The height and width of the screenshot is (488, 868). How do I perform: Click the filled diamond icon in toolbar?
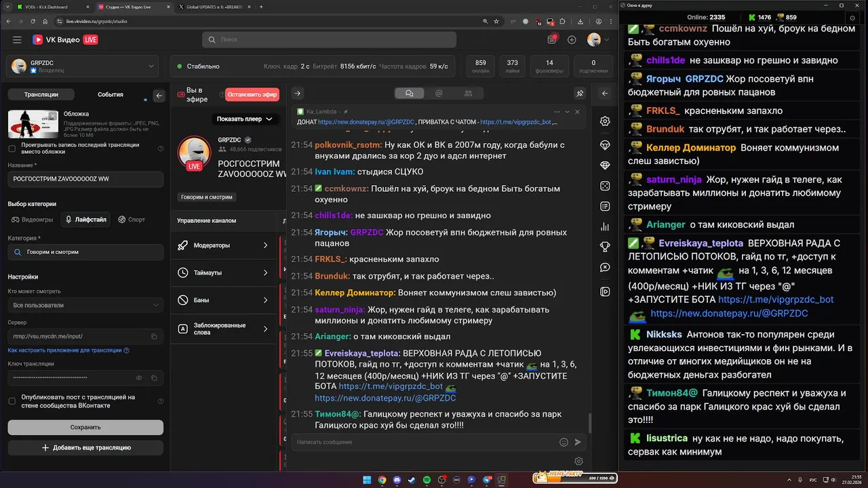605,165
